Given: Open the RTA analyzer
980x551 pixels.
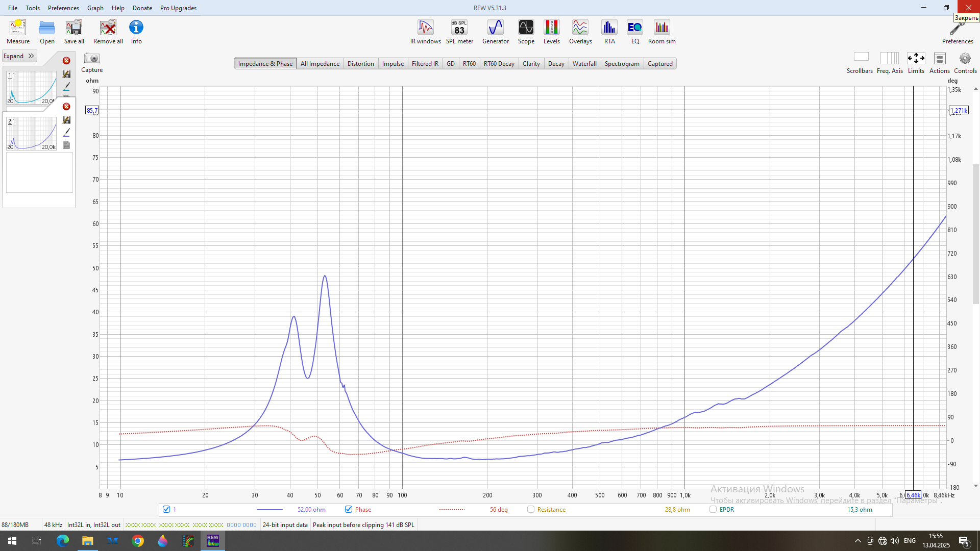Looking at the screenshot, I should pos(609,32).
